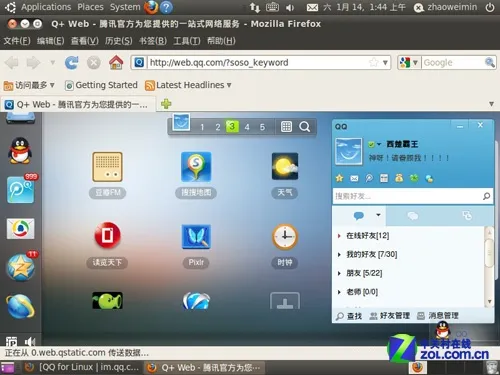Click the 查找 find button
Screen dimensions: 500x375
click(349, 316)
